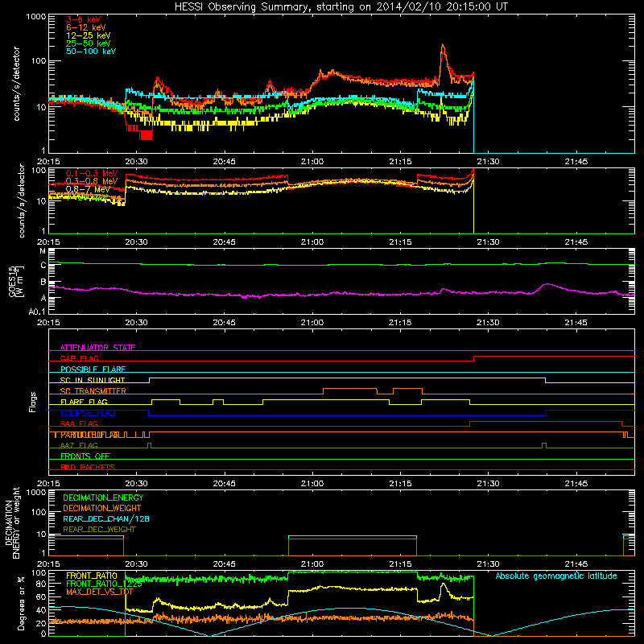Click the REAR_DEC_CHAN/128 legend label
644x644 pixels.
106,518
